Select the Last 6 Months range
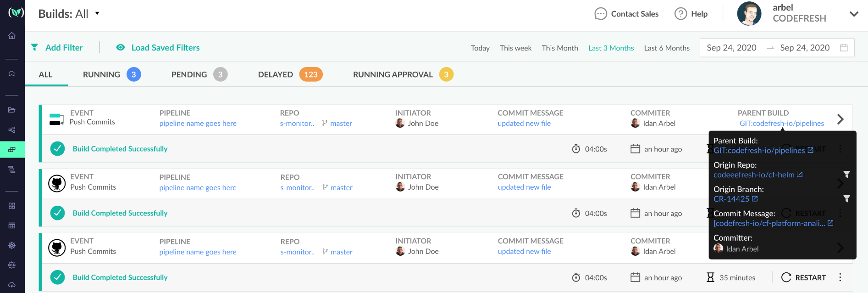The image size is (868, 293). (666, 48)
